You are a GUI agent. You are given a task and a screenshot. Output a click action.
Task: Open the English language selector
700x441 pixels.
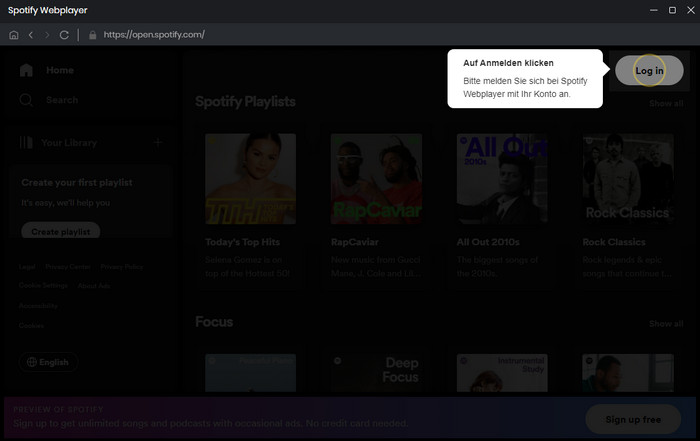[48, 362]
